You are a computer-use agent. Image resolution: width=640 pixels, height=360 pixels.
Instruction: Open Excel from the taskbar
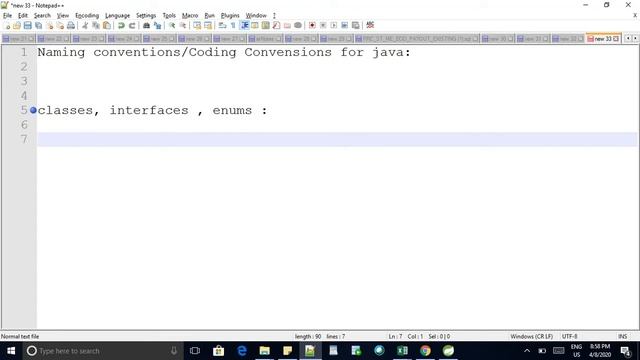[402, 351]
